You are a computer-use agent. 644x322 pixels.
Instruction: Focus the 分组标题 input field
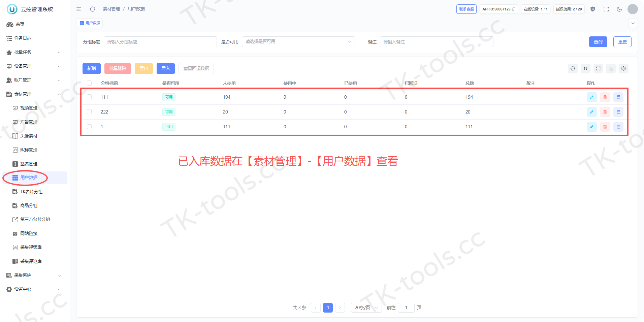click(x=160, y=42)
